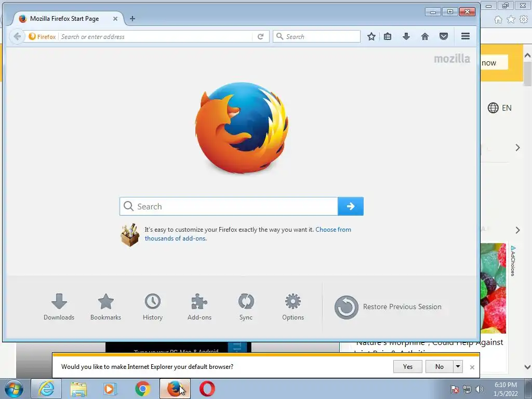Click IE scrollbar down arrow
The width and height of the screenshot is (532, 399).
[527, 367]
